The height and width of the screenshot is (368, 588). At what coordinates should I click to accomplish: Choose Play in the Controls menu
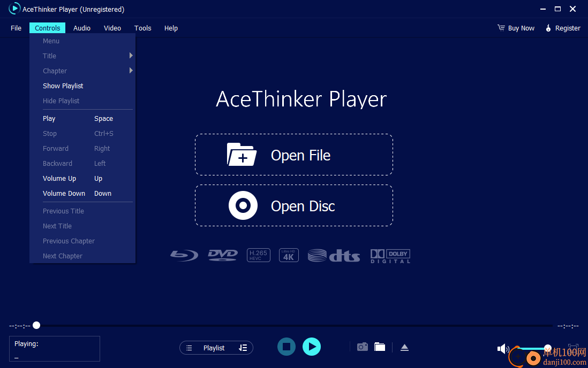pyautogui.click(x=82, y=118)
